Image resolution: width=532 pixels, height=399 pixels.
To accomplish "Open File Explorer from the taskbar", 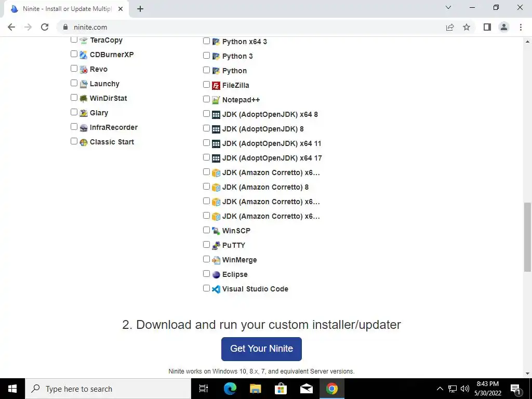I will (256, 389).
